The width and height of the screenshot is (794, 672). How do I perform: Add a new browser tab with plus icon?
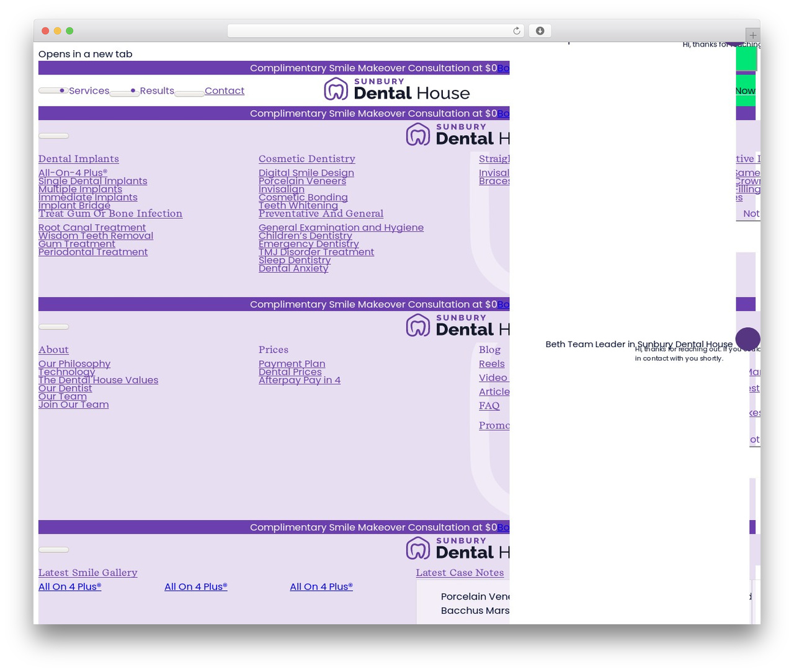tap(752, 35)
